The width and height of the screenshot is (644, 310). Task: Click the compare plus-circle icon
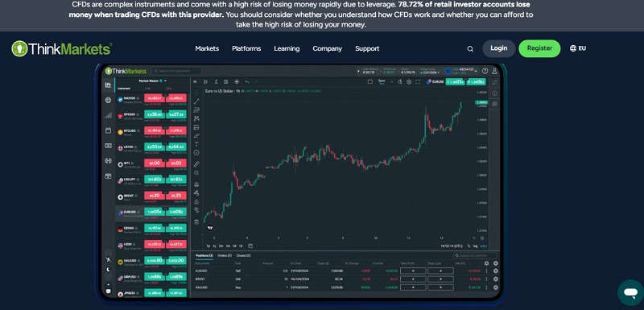coord(236,81)
